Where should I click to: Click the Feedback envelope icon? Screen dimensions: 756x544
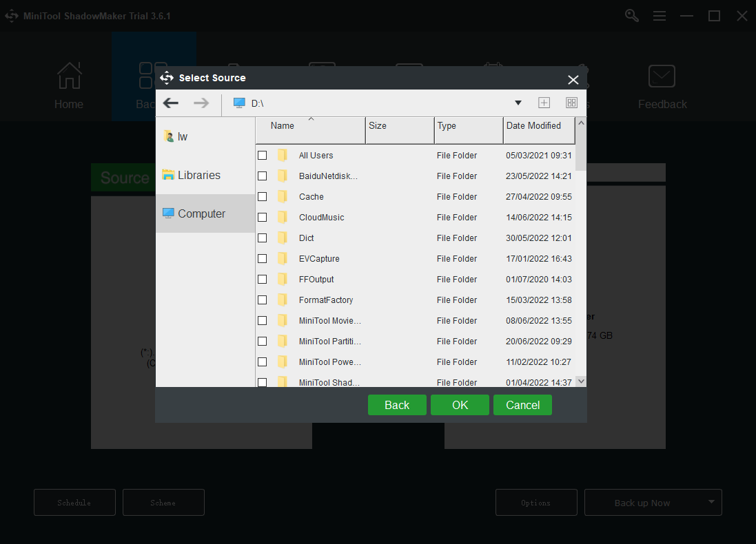(662, 76)
